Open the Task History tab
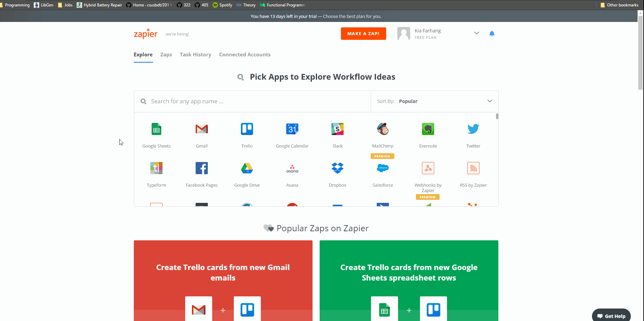This screenshot has width=644, height=321. click(196, 55)
